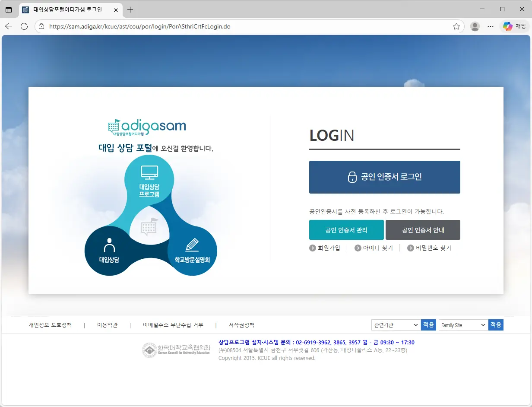Click the 공인 인증서 로그인 button

click(x=384, y=177)
